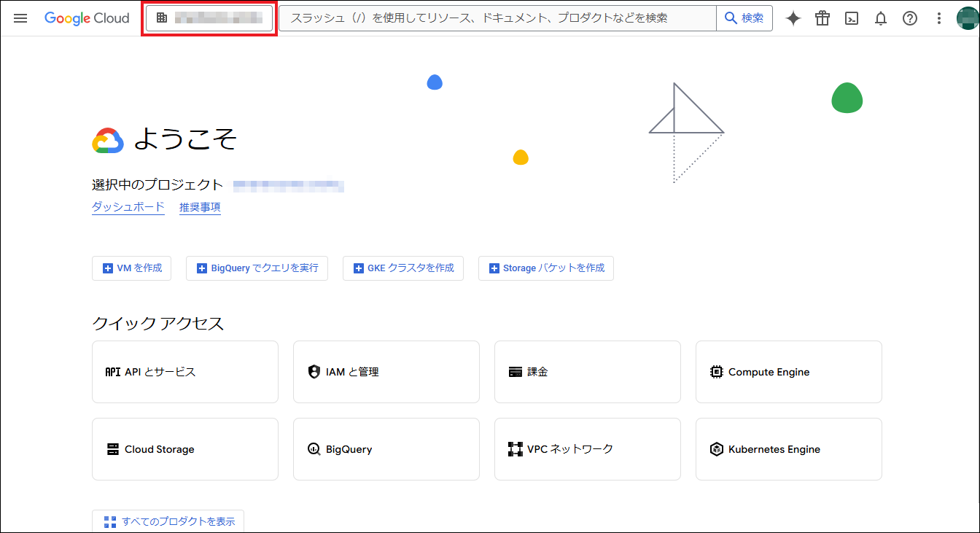The width and height of the screenshot is (980, 533).
Task: Click the user account avatar
Action: click(x=968, y=18)
